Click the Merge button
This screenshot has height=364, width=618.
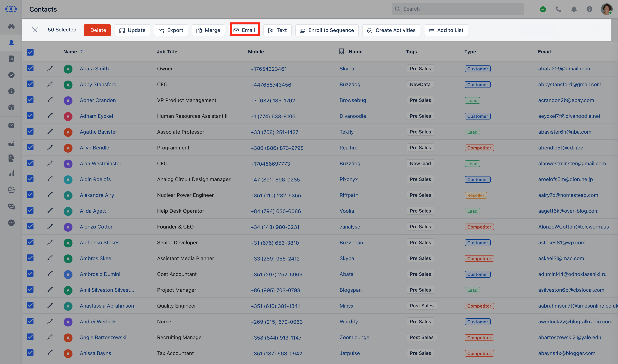click(208, 30)
